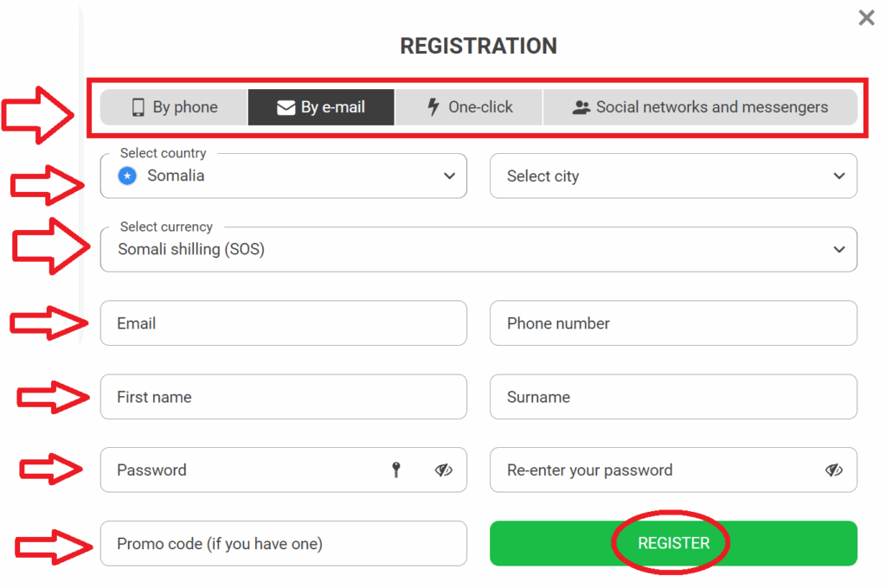Close the registration dialog
Viewport: 886px width, 588px height.
point(866,17)
